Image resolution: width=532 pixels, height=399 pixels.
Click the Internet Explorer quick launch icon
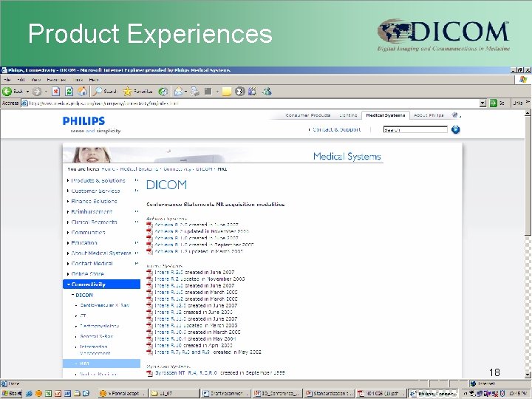point(29,394)
